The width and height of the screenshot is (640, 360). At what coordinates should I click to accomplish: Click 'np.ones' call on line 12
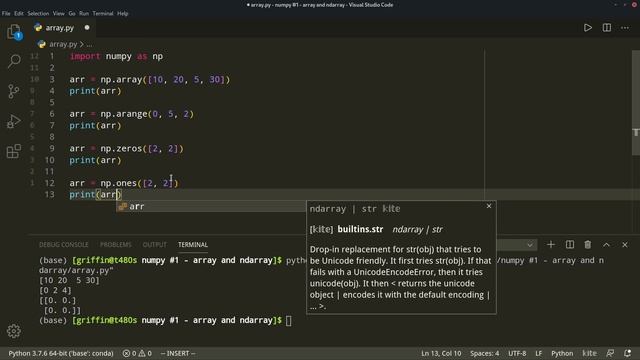point(118,183)
